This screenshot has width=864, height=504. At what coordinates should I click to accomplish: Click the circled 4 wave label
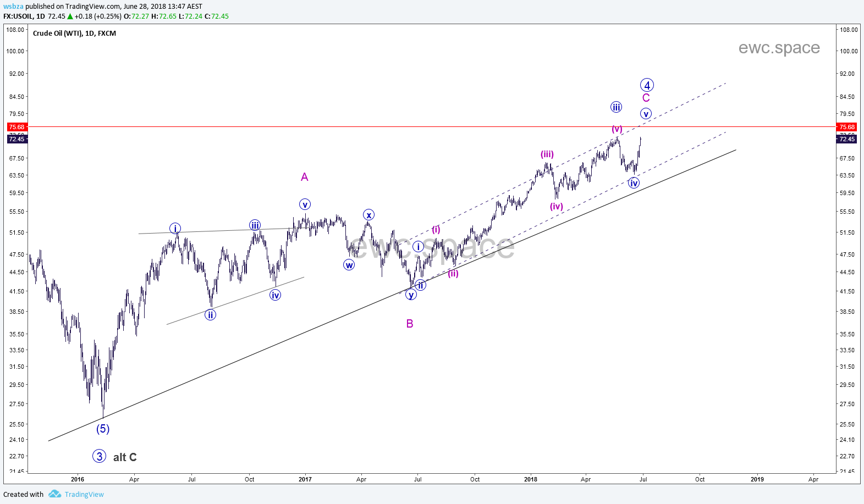[647, 85]
